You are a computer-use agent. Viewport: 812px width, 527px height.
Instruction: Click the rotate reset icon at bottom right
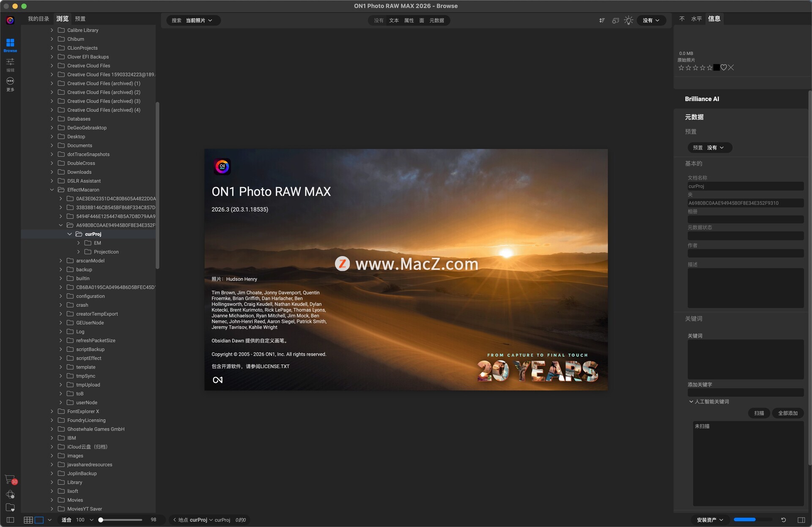(783, 520)
